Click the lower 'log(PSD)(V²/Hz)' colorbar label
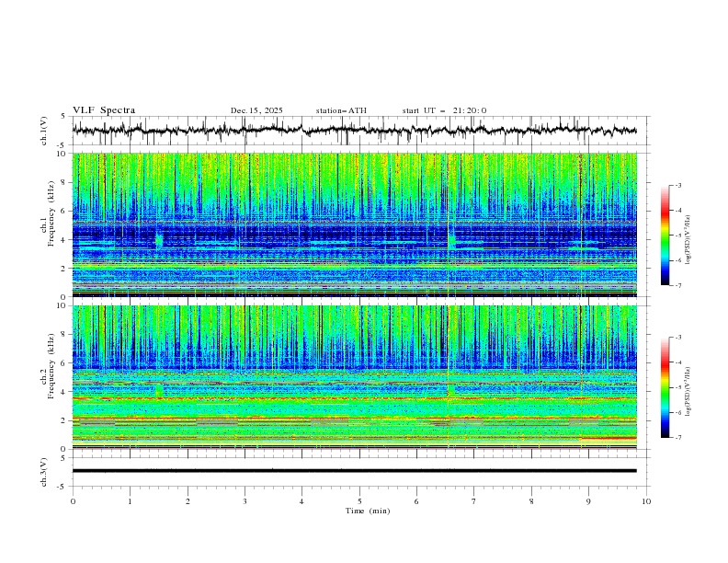 click(688, 392)
